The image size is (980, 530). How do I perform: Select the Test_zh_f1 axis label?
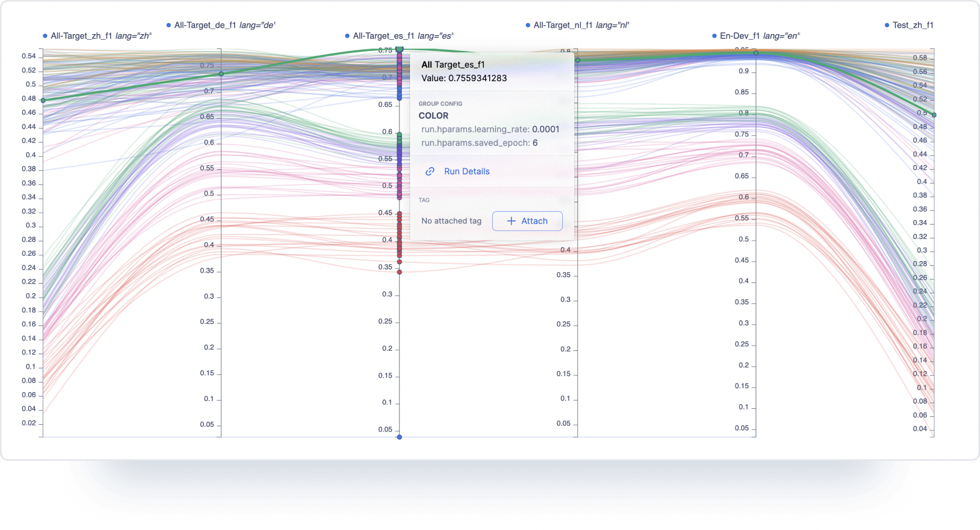point(913,25)
